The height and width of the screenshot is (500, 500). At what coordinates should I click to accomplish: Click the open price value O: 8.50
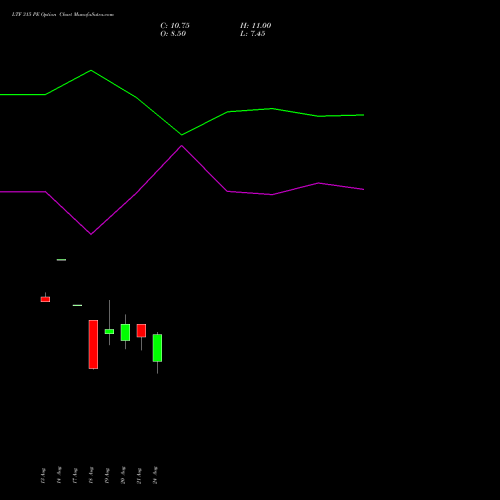pos(173,34)
